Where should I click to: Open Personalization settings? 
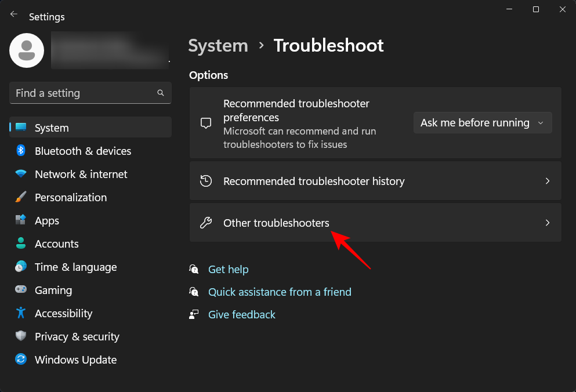[20, 197]
